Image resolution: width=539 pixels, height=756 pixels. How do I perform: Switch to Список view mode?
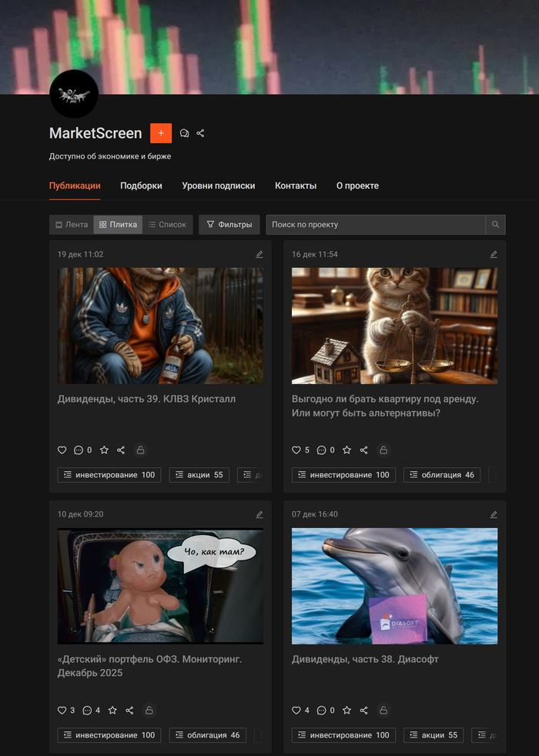(167, 225)
